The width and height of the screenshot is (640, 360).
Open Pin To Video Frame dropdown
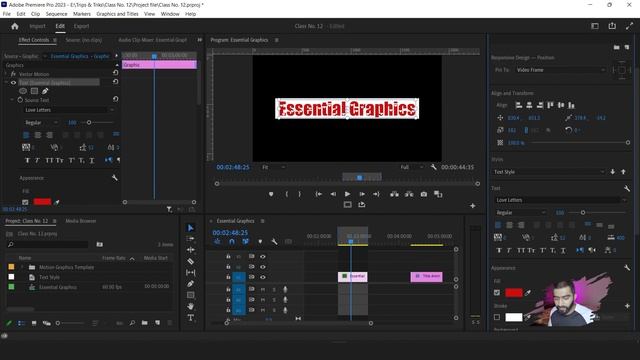pos(560,70)
